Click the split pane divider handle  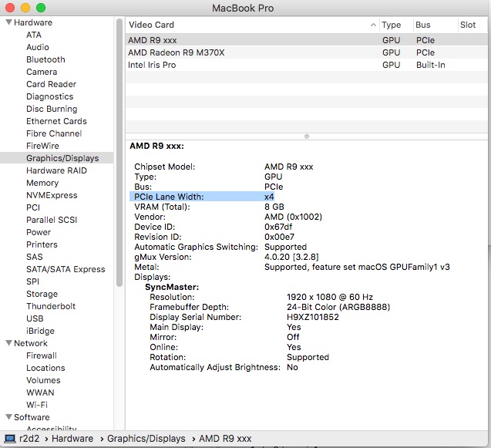[307, 136]
